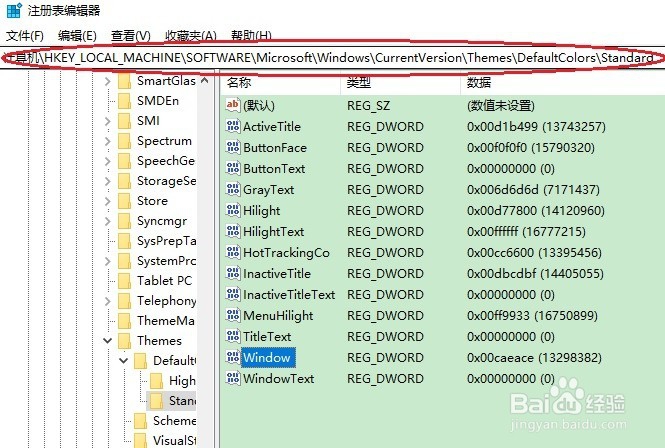This screenshot has height=448, width=665.
Task: Select the (默认) string value icon
Action: 233,105
